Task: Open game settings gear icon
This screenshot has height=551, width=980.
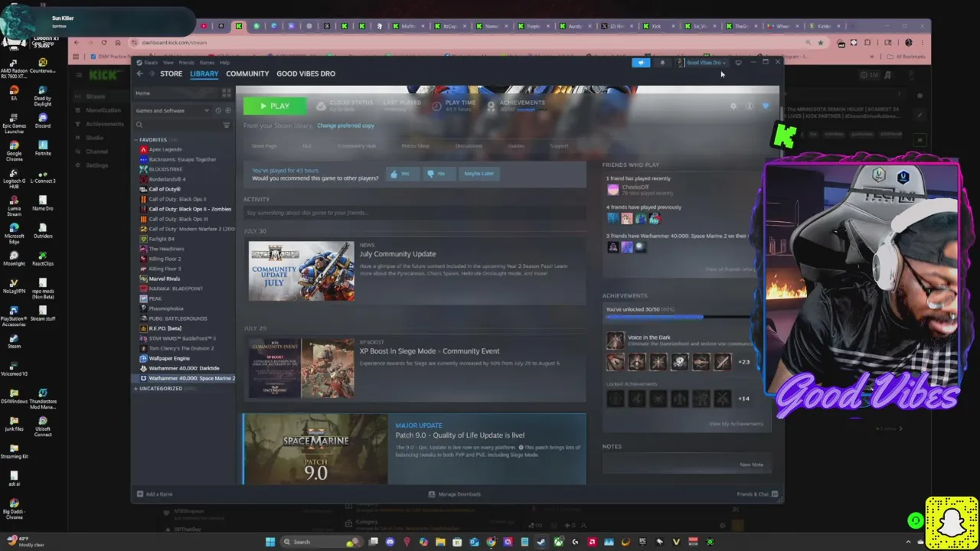Action: point(733,106)
